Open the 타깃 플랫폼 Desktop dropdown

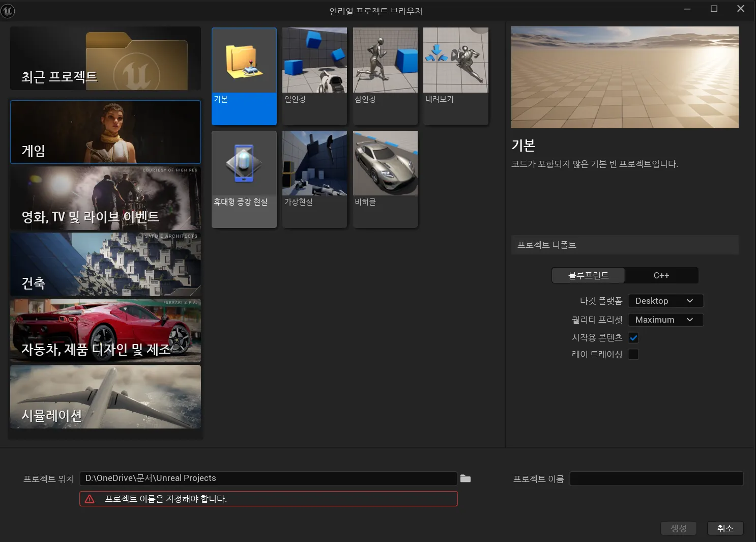coord(665,301)
